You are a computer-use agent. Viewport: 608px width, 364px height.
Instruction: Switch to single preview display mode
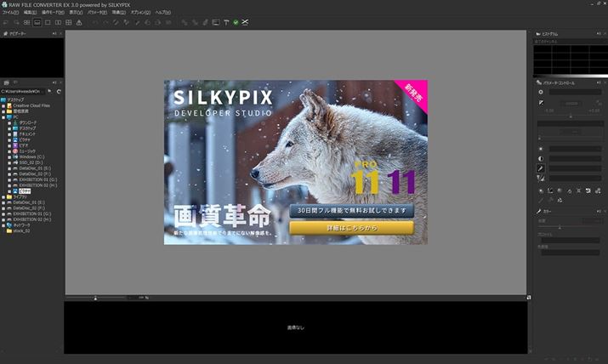pyautogui.click(x=48, y=22)
